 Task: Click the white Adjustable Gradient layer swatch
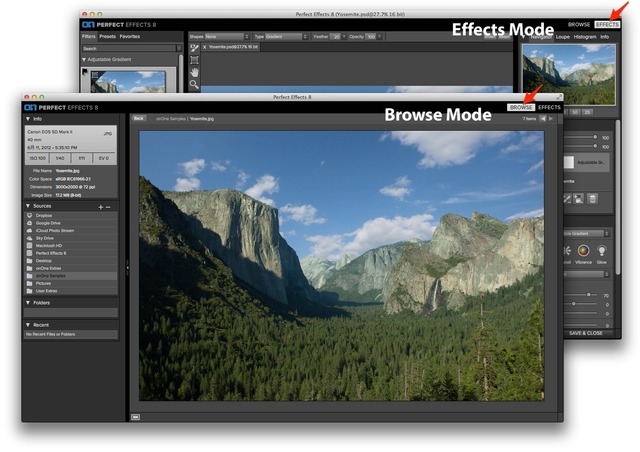[x=569, y=163]
